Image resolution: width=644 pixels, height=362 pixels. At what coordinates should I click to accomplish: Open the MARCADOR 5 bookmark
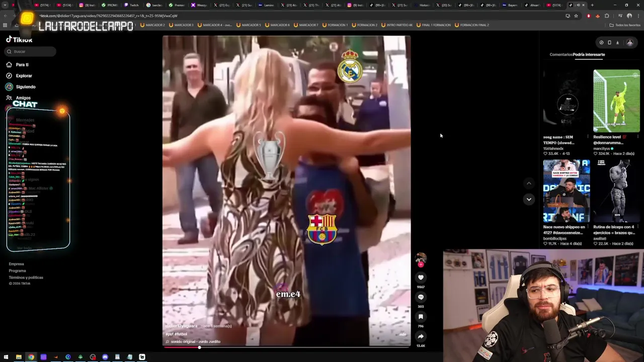pos(249,25)
